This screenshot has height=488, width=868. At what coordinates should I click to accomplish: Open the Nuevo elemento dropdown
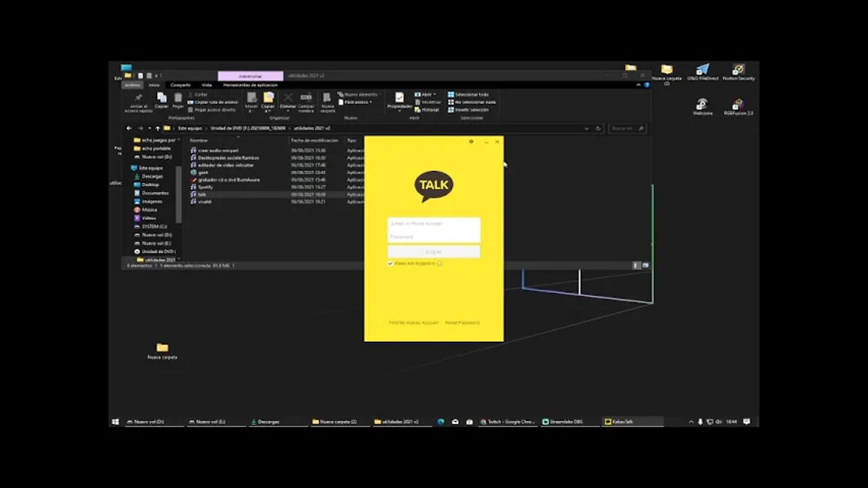point(359,94)
